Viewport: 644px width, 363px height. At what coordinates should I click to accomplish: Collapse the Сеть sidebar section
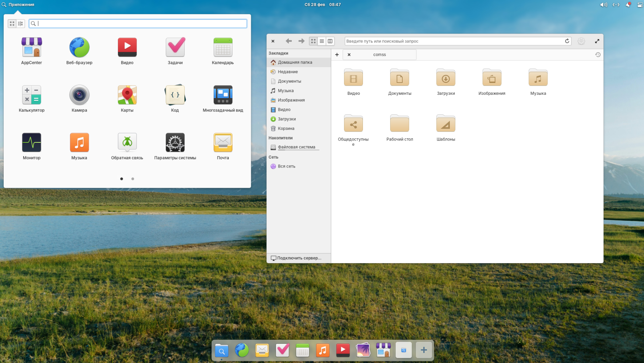(273, 157)
